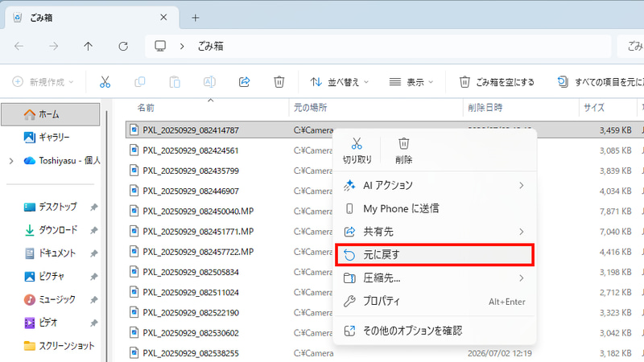Open the 並べ替え sort dropdown

(339, 82)
